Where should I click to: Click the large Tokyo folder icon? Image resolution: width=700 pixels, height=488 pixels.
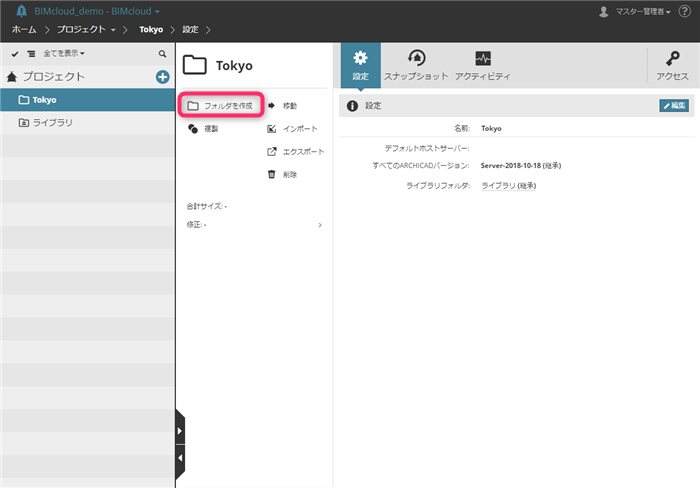tap(195, 65)
